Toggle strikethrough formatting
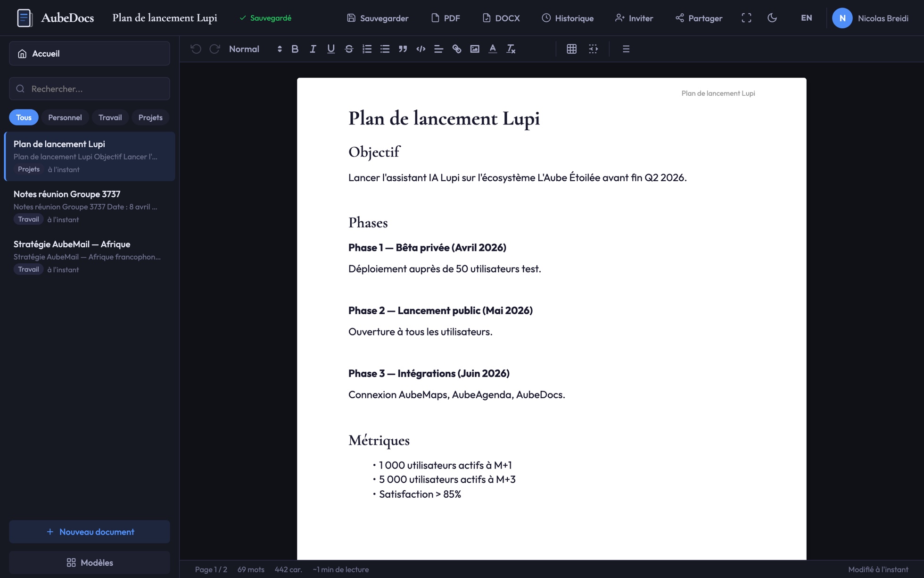 (349, 49)
